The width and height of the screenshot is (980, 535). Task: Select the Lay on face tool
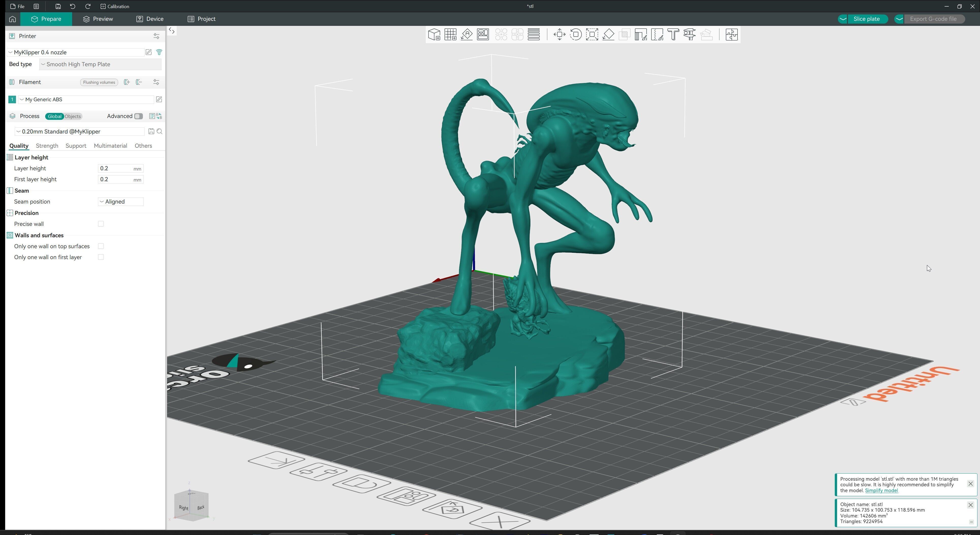click(609, 35)
